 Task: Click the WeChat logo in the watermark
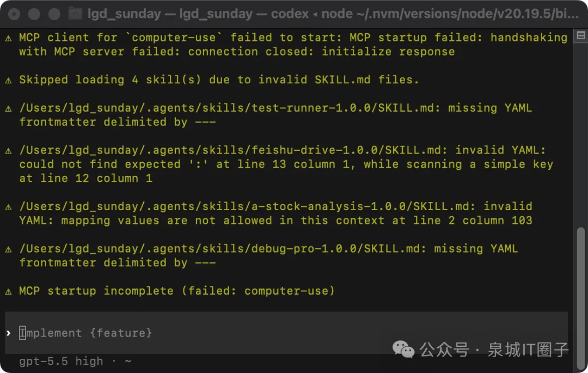403,350
